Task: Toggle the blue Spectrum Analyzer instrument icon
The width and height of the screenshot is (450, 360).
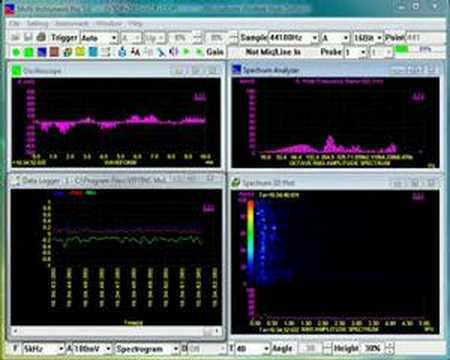Action: (x=42, y=52)
